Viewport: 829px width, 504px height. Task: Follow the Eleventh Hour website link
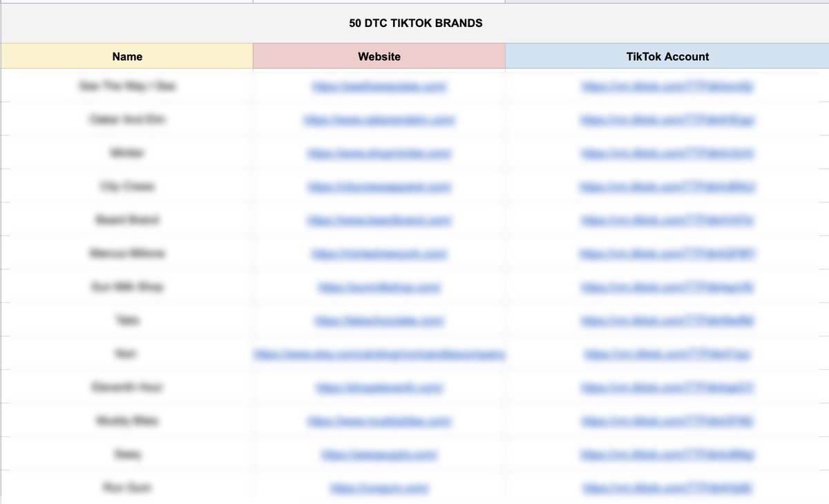tap(379, 387)
